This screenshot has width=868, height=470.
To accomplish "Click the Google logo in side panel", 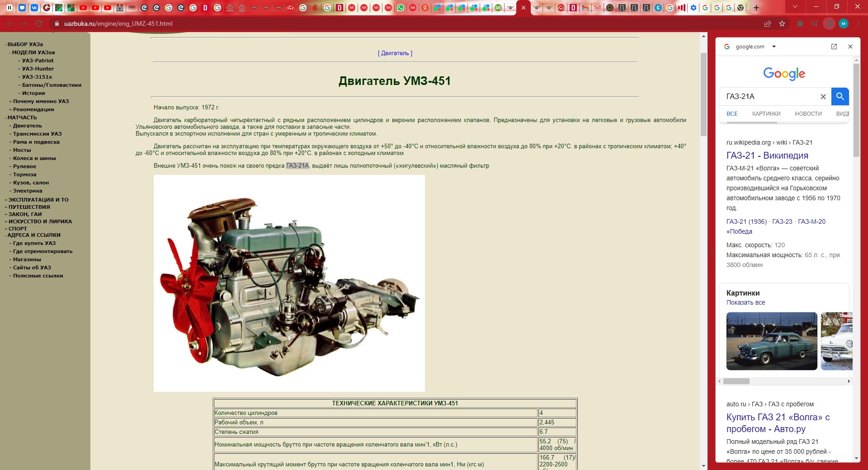I will click(784, 74).
